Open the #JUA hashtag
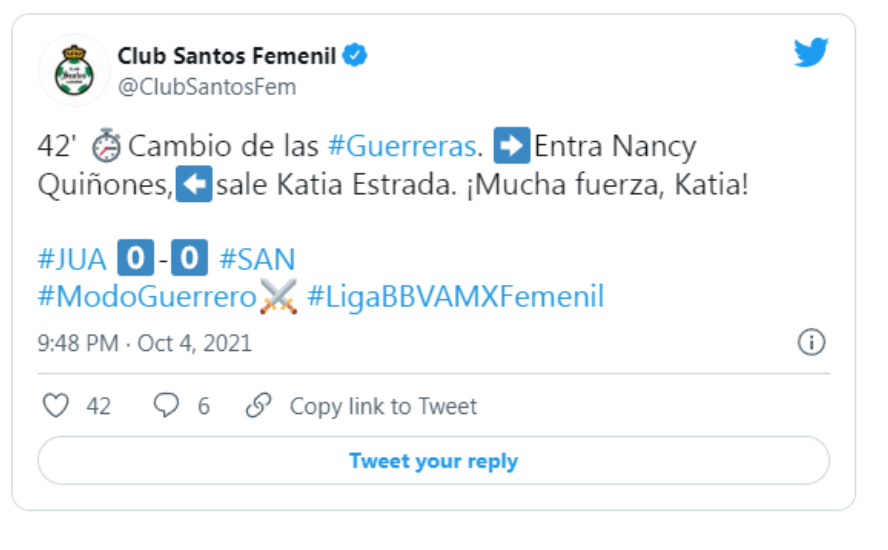Screen dimensions: 888x550 [72, 259]
